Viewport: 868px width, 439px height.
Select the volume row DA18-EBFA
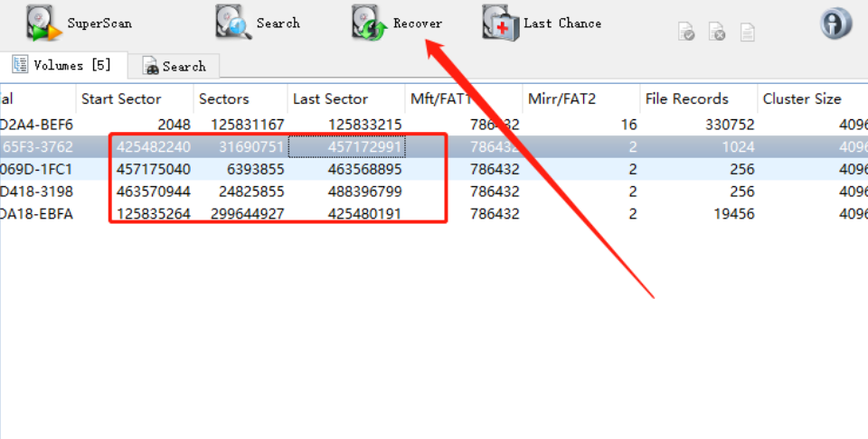click(x=434, y=213)
